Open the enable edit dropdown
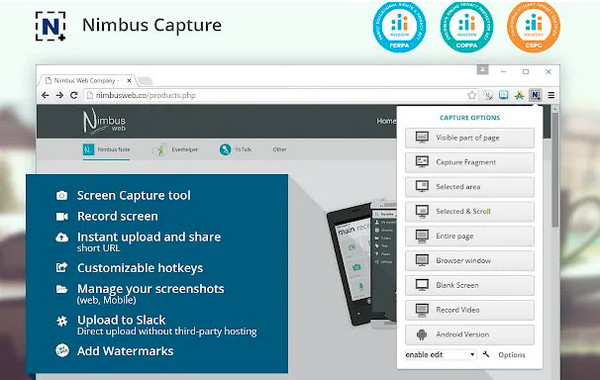This screenshot has height=380, width=600. 440,355
